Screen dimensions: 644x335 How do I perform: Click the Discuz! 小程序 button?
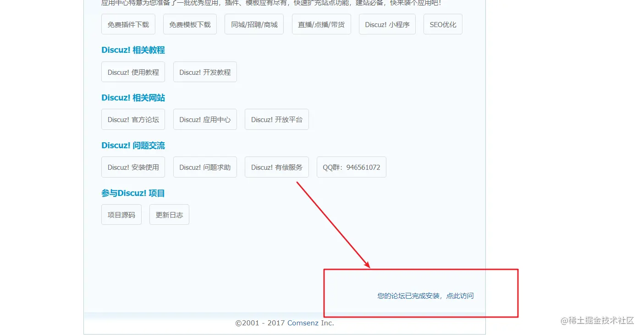(x=387, y=24)
